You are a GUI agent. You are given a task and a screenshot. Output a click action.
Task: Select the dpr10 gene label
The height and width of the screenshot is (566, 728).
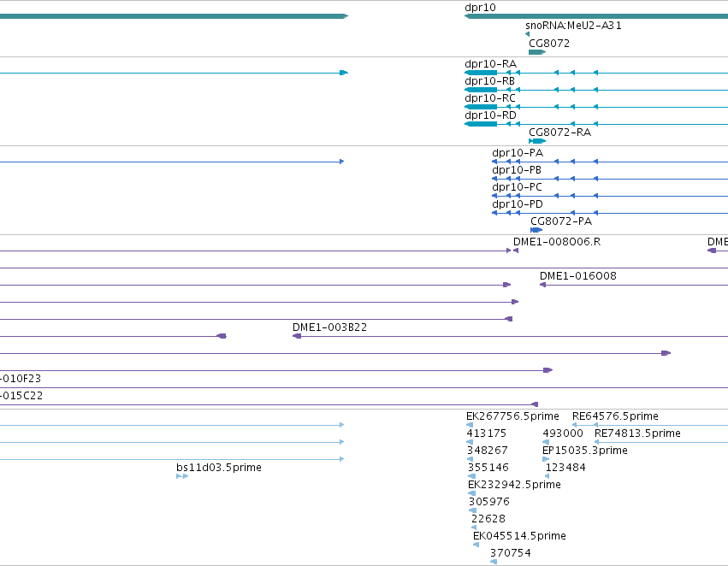point(480,8)
